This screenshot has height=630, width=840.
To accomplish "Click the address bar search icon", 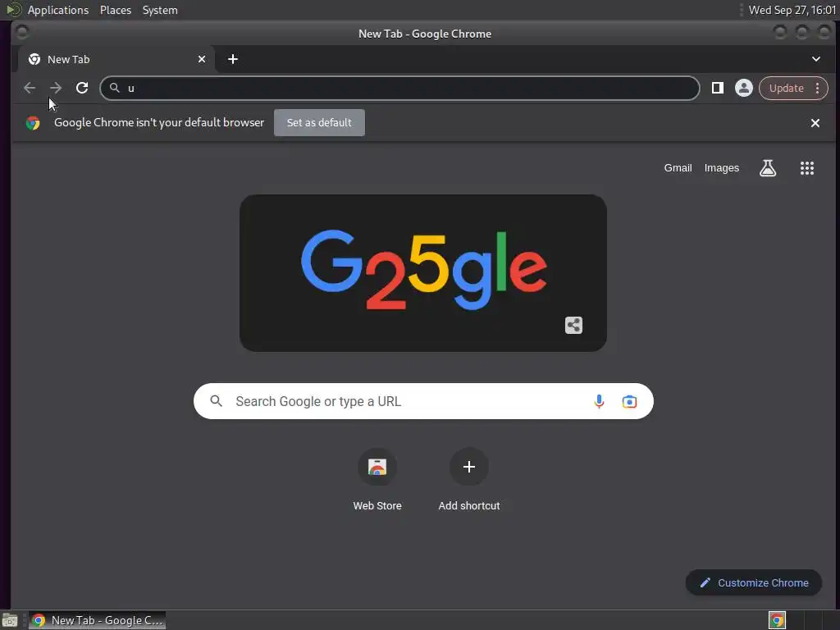I will point(114,88).
